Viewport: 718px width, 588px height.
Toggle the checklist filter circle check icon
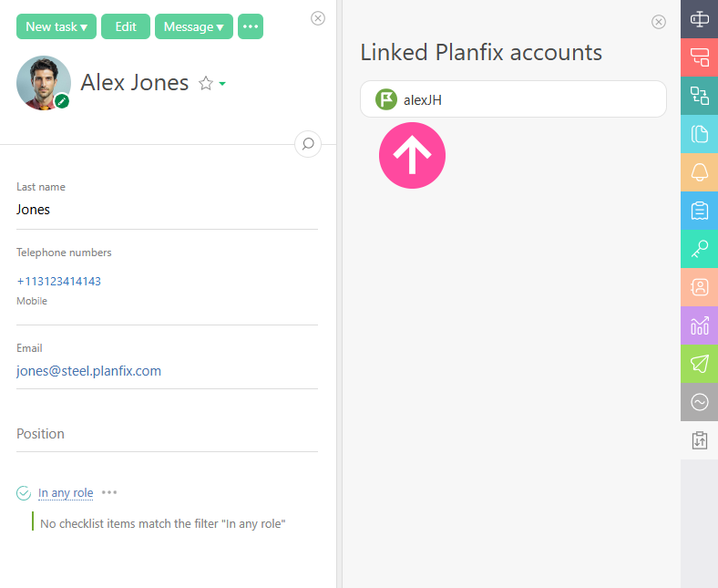click(x=24, y=493)
